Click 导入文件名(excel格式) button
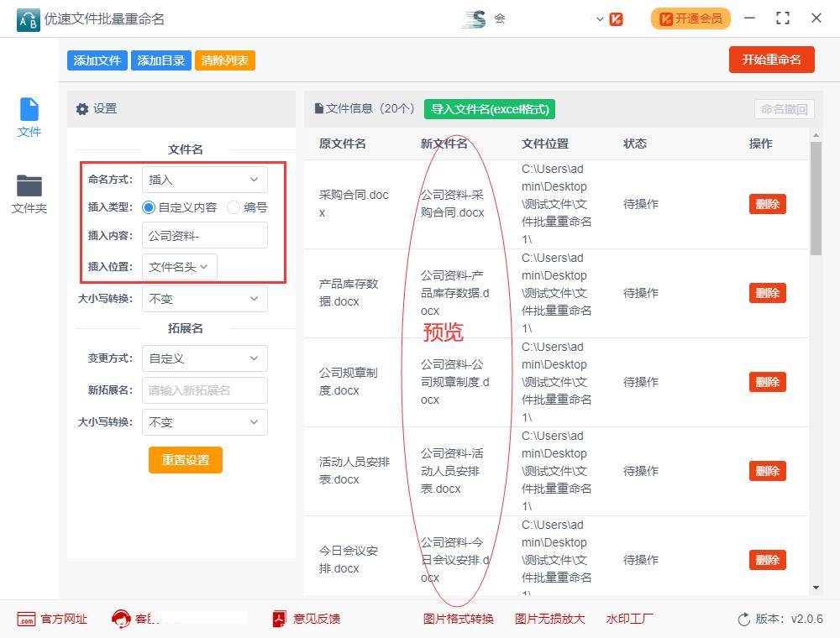 [x=489, y=109]
